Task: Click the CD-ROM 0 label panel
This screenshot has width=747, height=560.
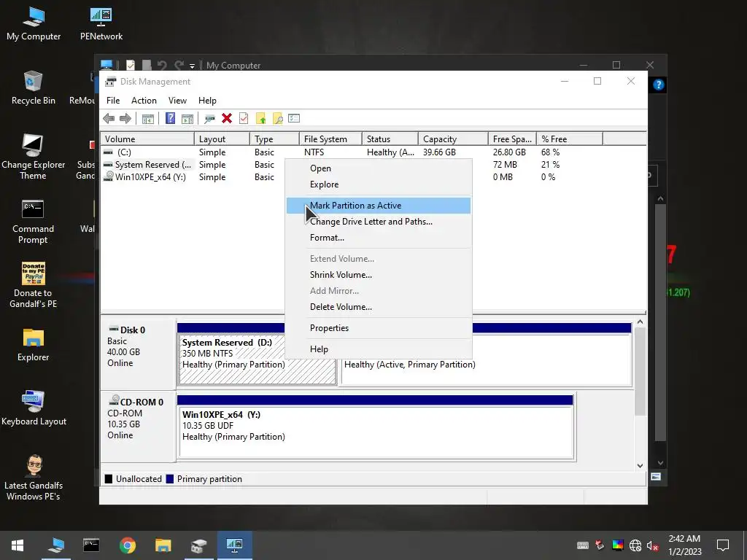Action: click(x=138, y=426)
